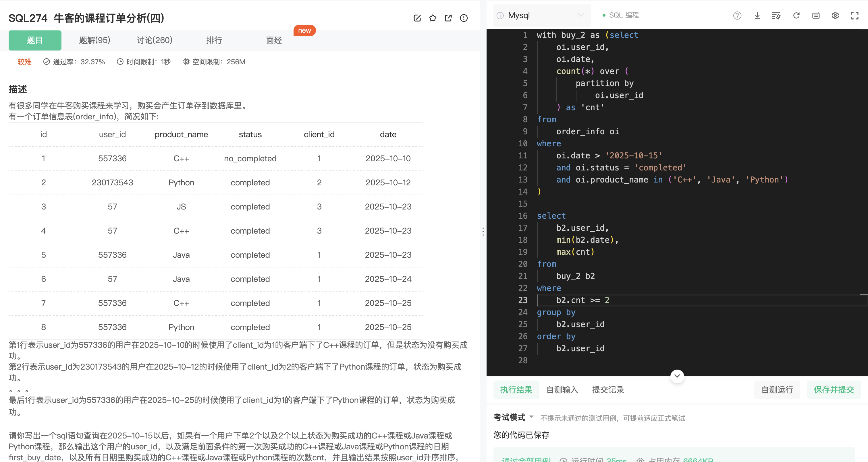Viewport: 868px width, 462px height.
Task: Open the 提交记录 tab
Action: tap(608, 390)
